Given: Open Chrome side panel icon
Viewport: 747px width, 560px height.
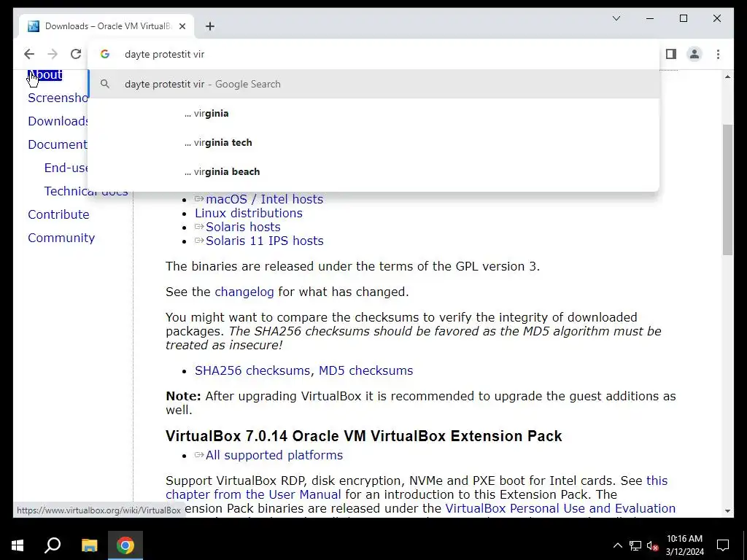Looking at the screenshot, I should 671,54.
